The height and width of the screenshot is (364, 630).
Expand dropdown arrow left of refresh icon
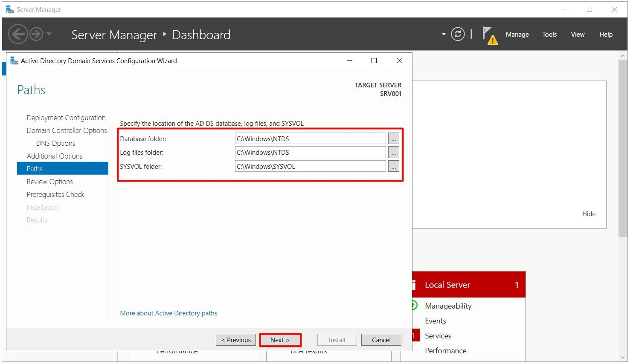click(x=444, y=34)
